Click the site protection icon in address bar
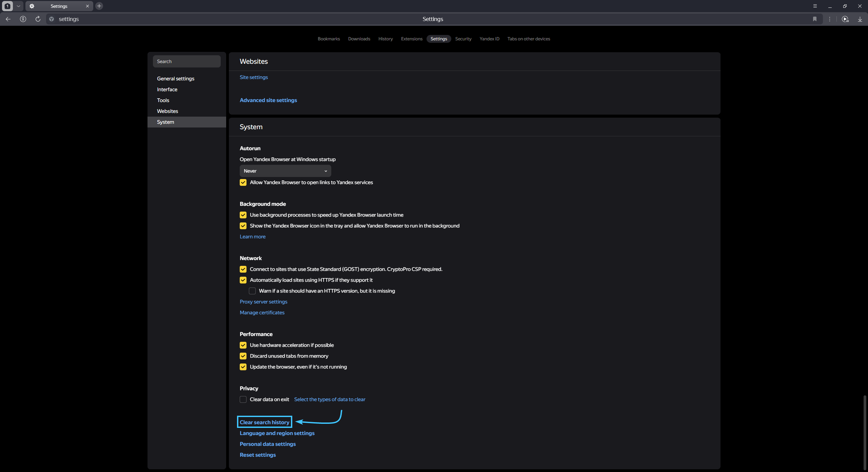Screen dimensions: 868x472 [x=52, y=19]
